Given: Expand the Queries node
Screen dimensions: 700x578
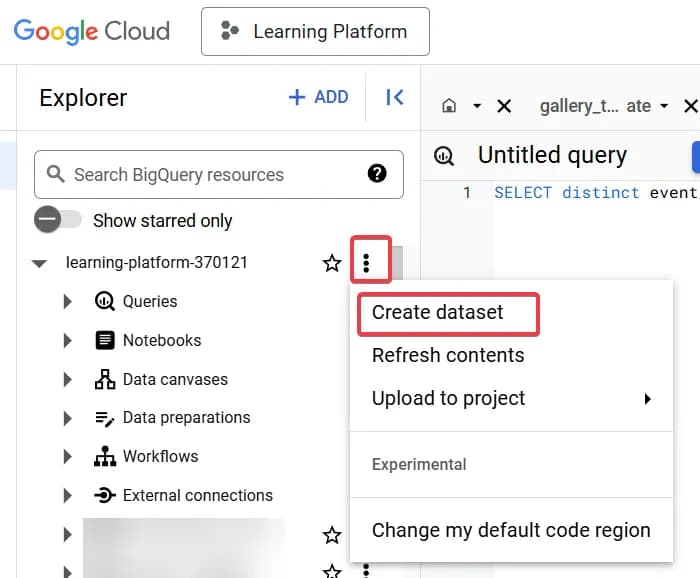Looking at the screenshot, I should pyautogui.click(x=67, y=302).
